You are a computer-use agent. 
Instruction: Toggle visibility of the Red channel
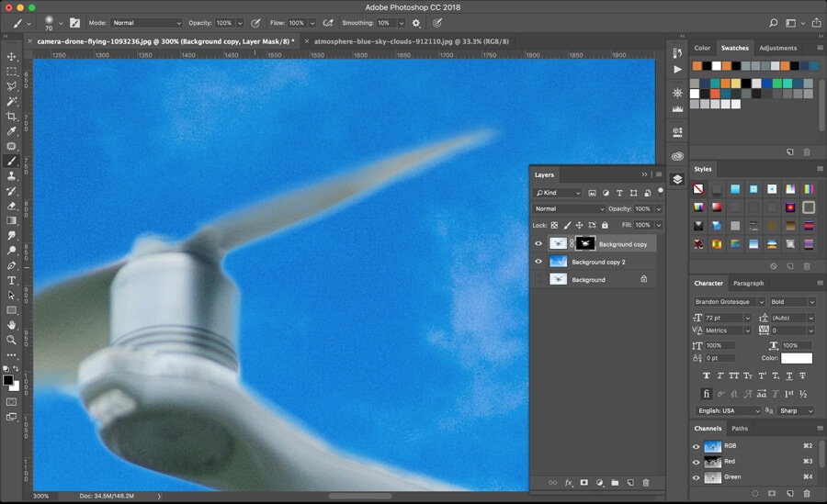click(696, 462)
